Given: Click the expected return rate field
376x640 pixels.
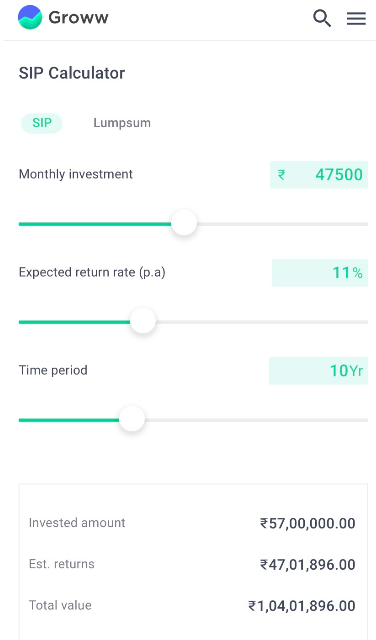Looking at the screenshot, I should [x=320, y=273].
